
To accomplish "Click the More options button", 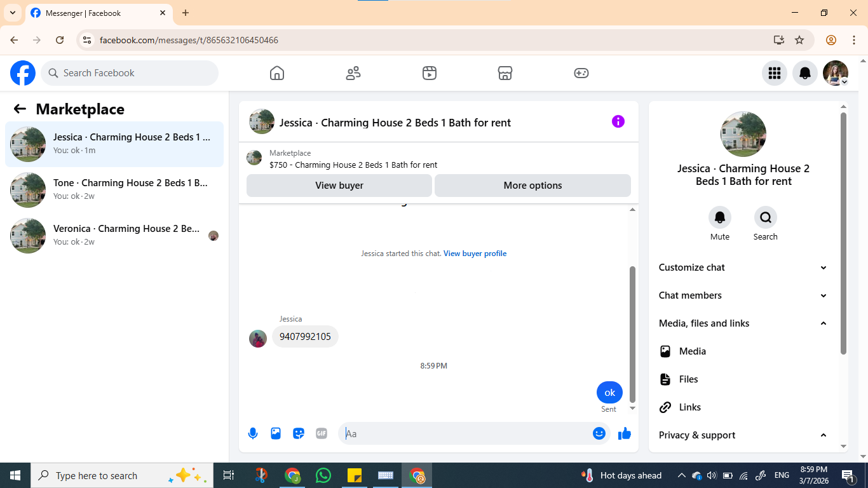I will coord(532,186).
